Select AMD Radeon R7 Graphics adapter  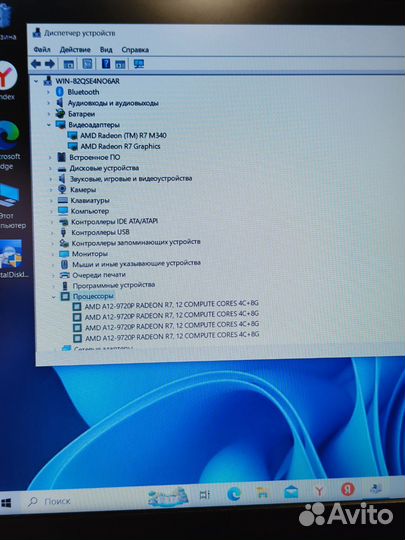click(120, 146)
